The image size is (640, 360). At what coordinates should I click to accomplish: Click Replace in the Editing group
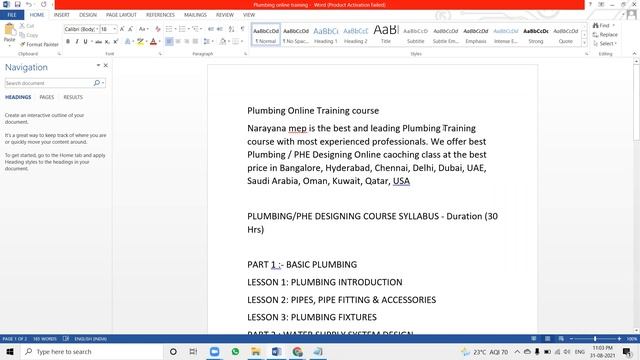[605, 35]
